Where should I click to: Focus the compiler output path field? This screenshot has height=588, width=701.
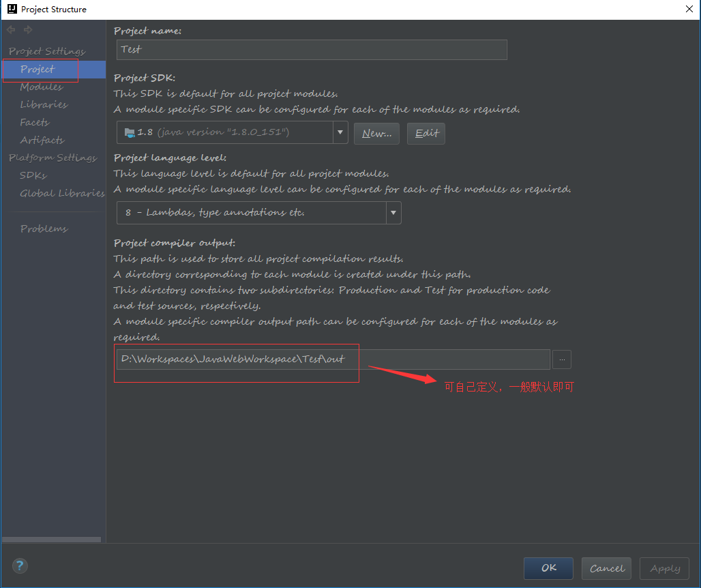pyautogui.click(x=333, y=359)
